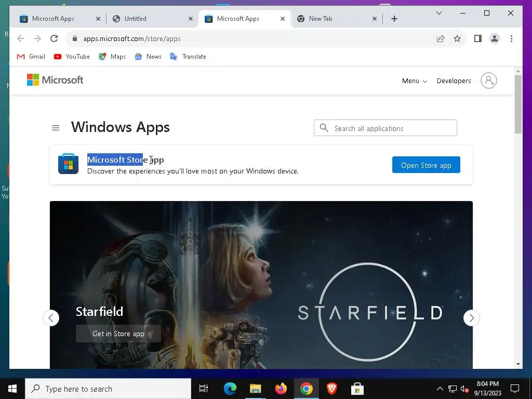Open the hamburger menu beside Windows Apps
This screenshot has height=399, width=532.
pyautogui.click(x=56, y=128)
